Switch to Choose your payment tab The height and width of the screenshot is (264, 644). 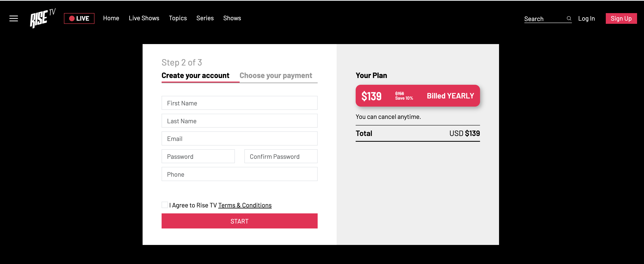coord(276,75)
